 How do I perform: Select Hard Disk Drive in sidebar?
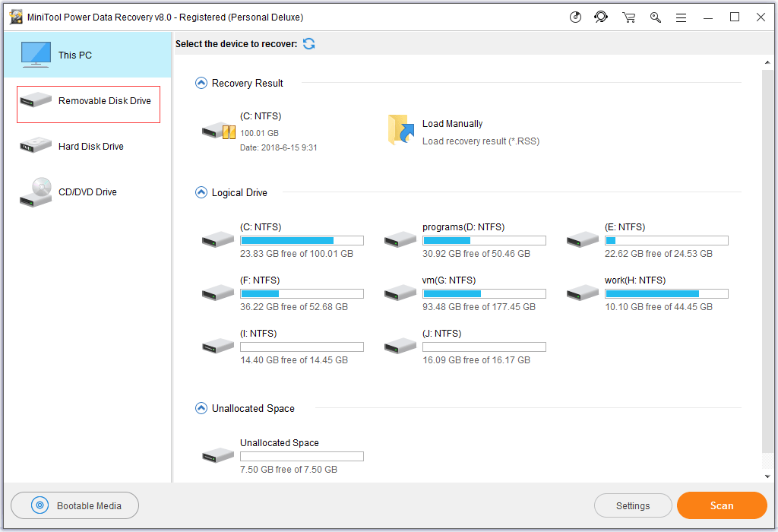88,147
